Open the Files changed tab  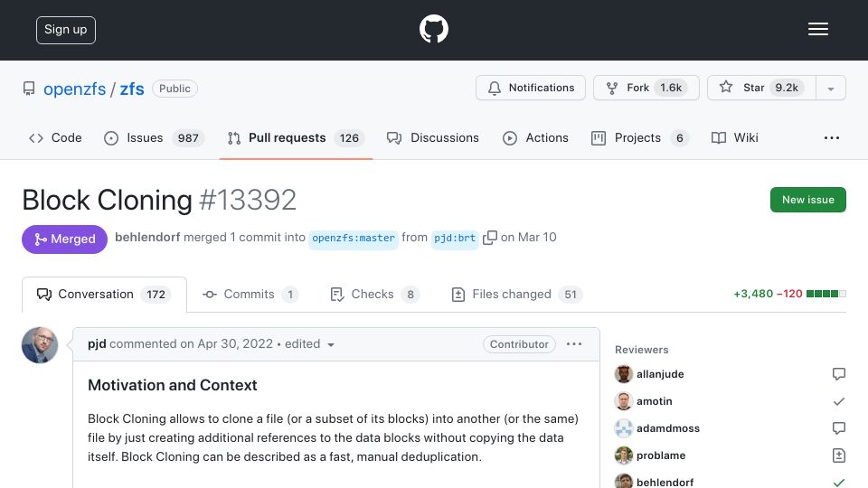coord(516,295)
